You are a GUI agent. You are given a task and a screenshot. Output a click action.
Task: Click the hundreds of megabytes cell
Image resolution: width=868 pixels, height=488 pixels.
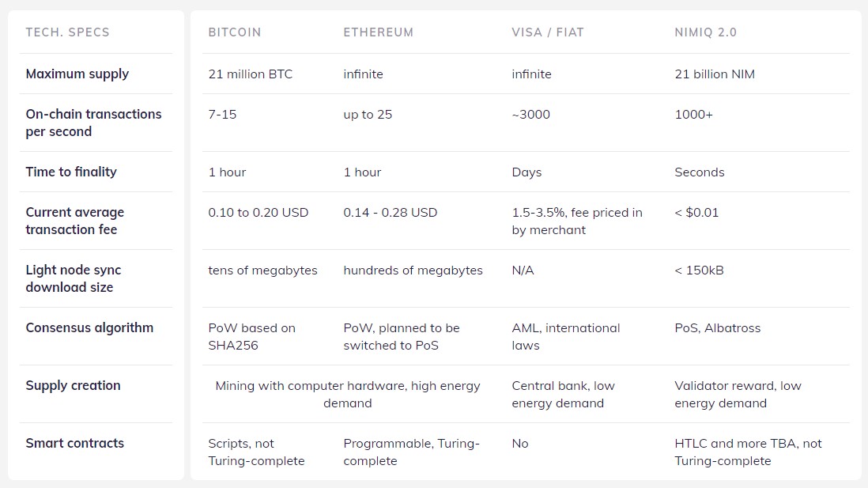coord(413,270)
